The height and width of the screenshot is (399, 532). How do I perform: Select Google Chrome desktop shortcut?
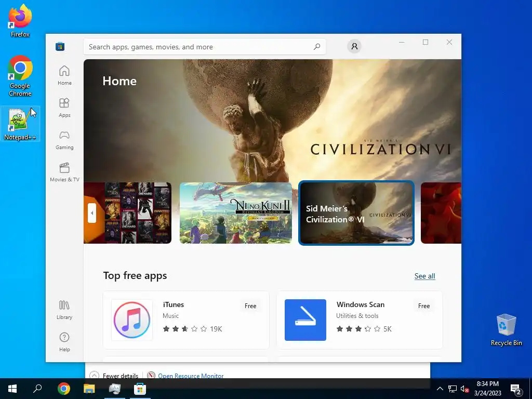click(x=20, y=76)
